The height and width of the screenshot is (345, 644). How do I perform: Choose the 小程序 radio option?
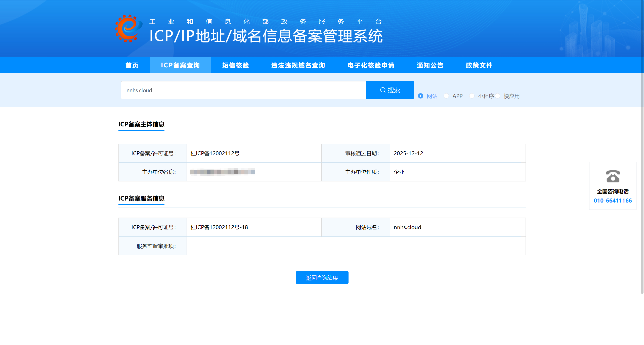472,96
